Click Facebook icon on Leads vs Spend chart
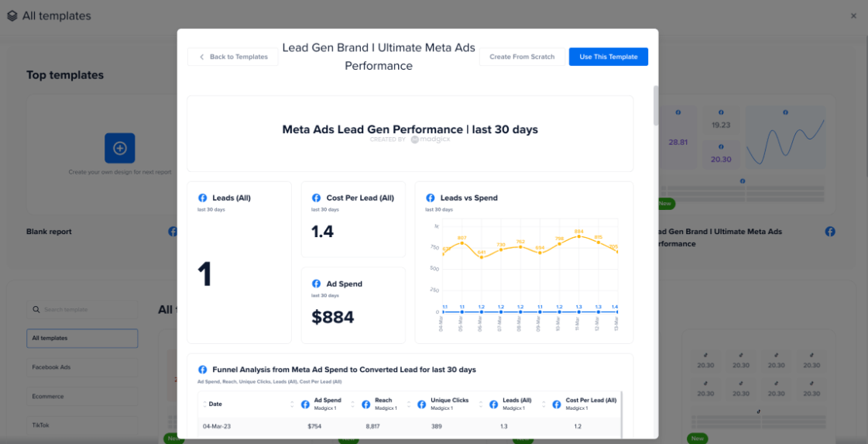The width and height of the screenshot is (868, 444). pyautogui.click(x=430, y=198)
